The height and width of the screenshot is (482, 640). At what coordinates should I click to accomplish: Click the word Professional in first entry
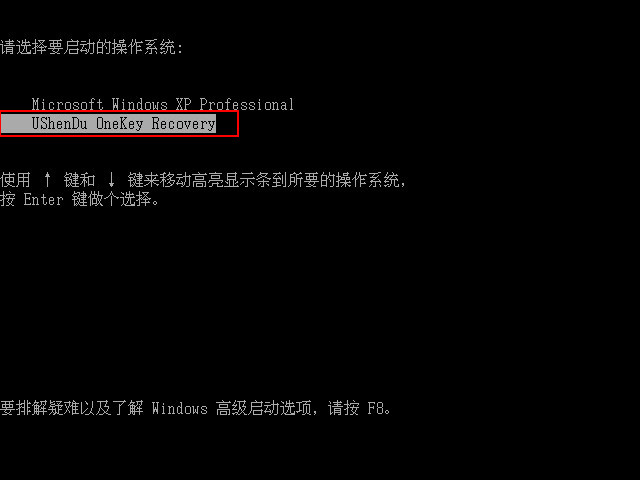coord(247,104)
